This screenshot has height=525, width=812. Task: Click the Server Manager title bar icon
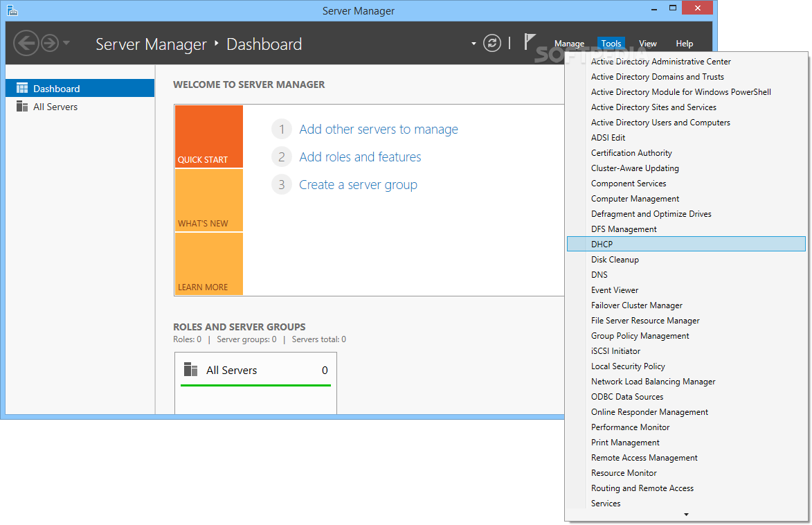12,10
